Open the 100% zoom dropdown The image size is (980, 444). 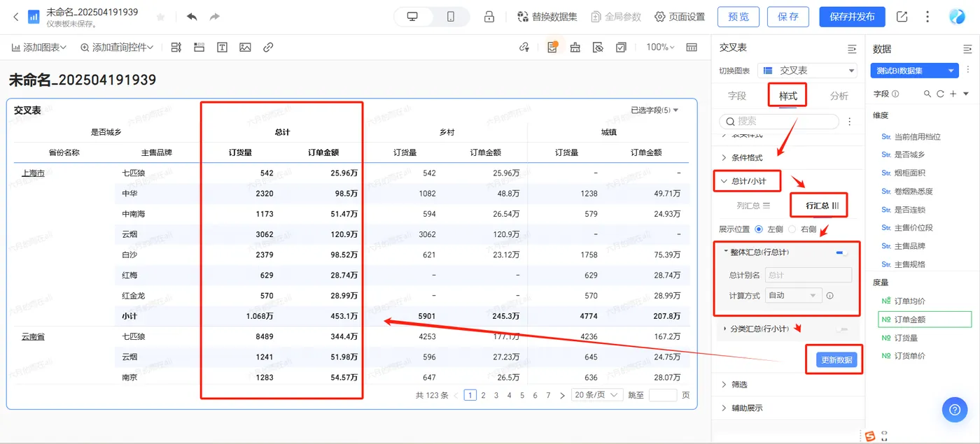pos(660,48)
